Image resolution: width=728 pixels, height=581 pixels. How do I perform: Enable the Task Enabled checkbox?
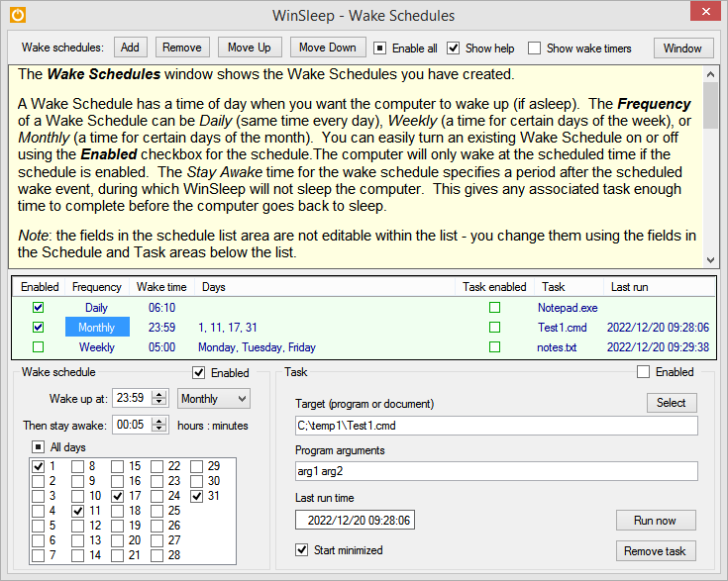[x=643, y=372]
